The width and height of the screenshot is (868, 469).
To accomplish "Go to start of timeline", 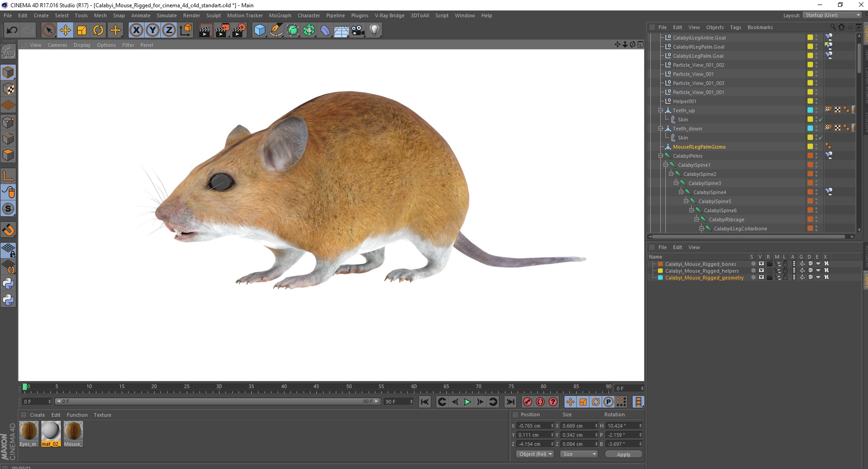I will pyautogui.click(x=425, y=402).
